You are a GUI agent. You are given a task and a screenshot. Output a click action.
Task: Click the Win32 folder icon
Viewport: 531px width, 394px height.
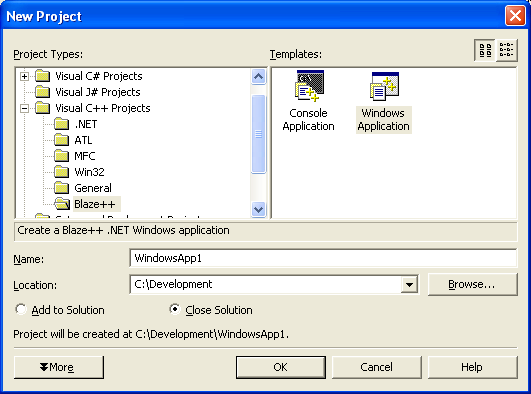click(x=62, y=172)
